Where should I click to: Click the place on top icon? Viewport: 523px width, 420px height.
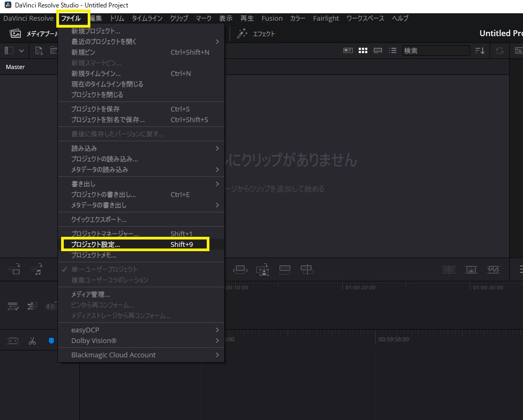pyautogui.click(x=284, y=270)
